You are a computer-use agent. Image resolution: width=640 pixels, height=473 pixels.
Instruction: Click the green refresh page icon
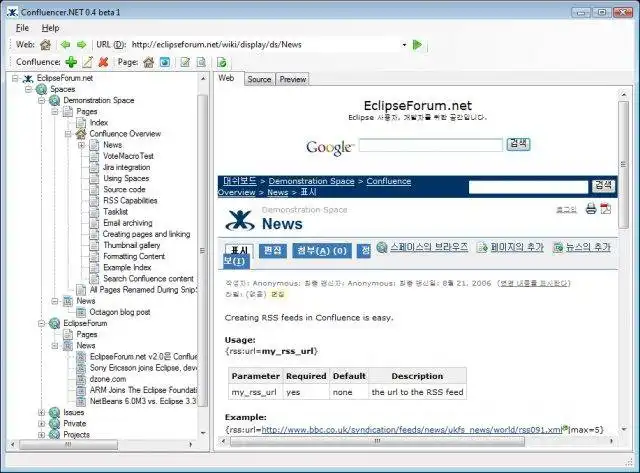pos(222,62)
